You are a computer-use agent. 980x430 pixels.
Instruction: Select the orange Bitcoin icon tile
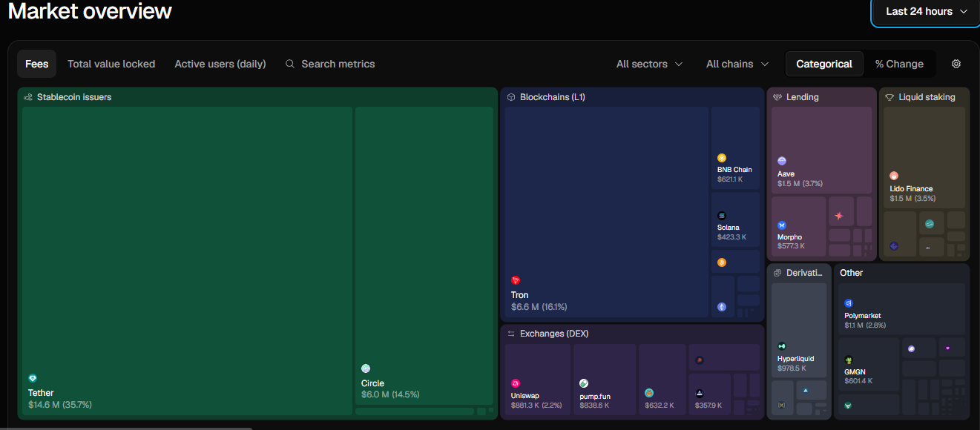point(722,262)
